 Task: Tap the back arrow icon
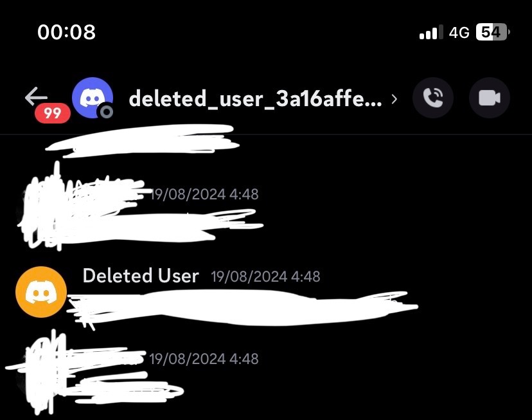[36, 96]
